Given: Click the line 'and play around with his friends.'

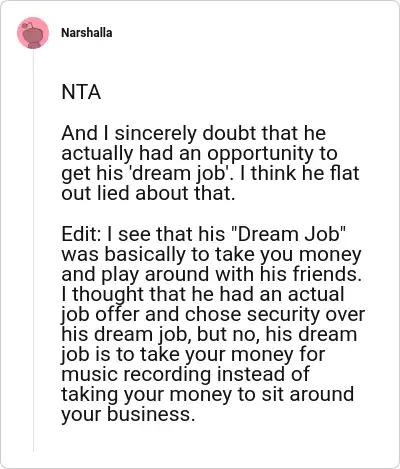Looking at the screenshot, I should coord(212,274).
